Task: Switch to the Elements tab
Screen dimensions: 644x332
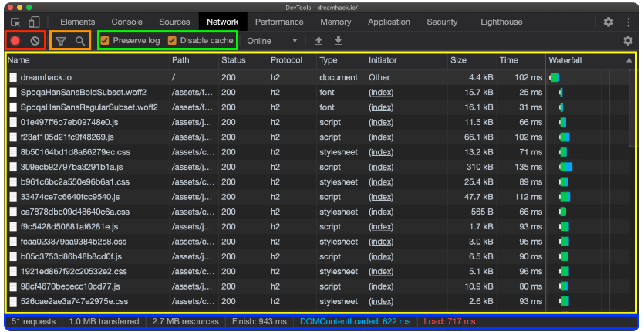Action: [x=77, y=22]
